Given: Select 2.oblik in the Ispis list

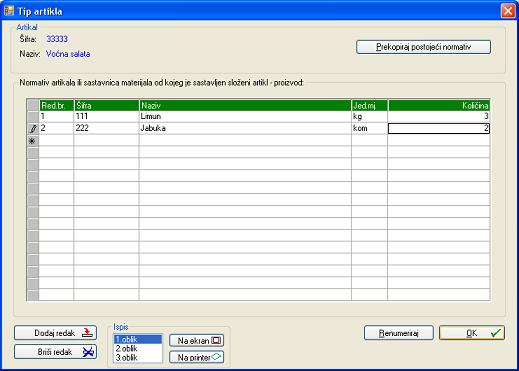Looking at the screenshot, I should pyautogui.click(x=138, y=348).
